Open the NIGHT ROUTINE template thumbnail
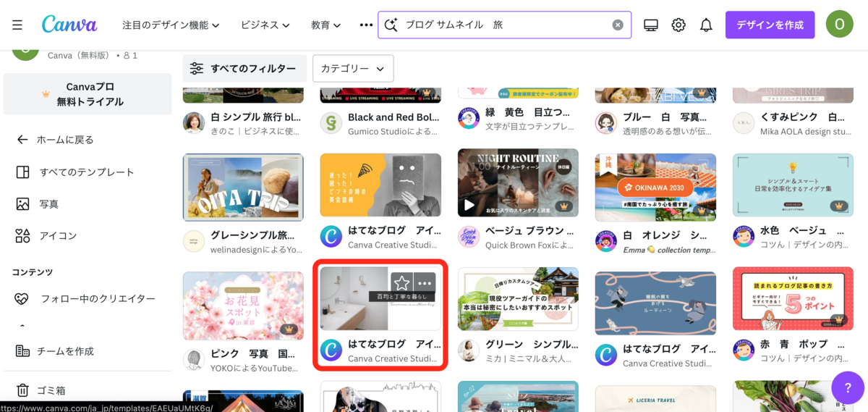Screen dimensions: 868x412 tap(518, 182)
